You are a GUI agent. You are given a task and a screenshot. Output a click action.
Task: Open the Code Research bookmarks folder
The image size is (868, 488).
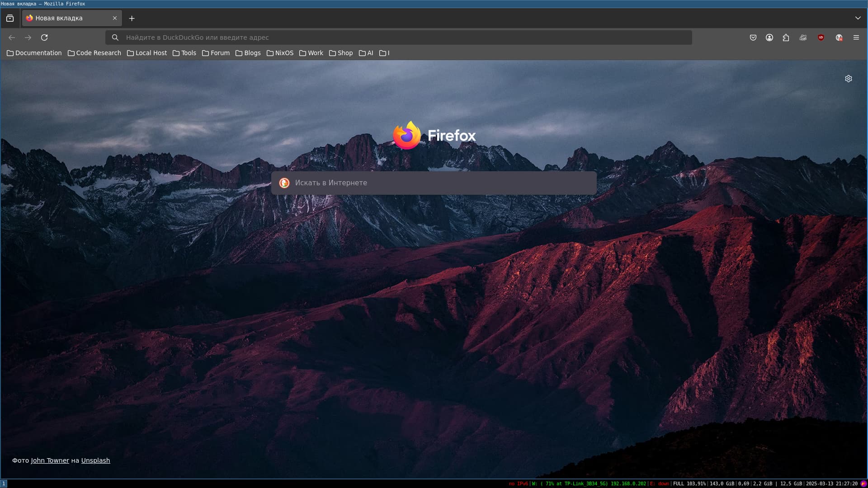[x=94, y=53]
